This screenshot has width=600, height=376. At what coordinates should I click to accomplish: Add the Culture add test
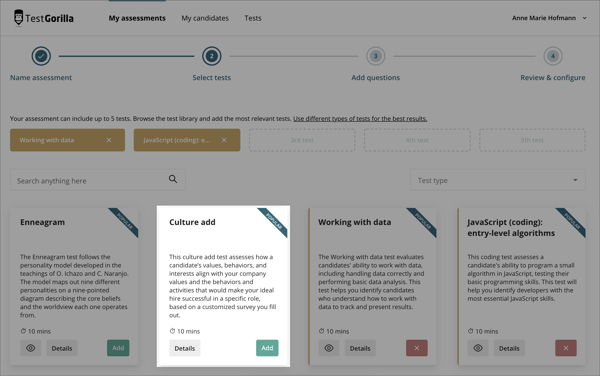267,348
